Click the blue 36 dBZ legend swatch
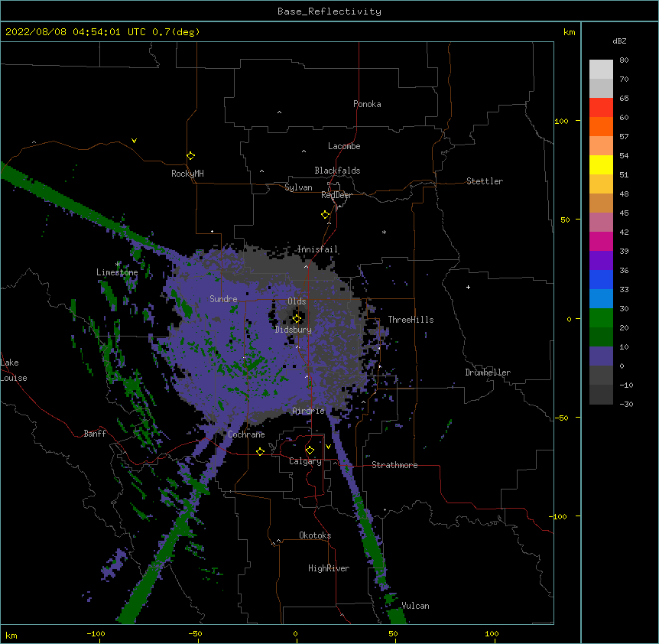The height and width of the screenshot is (644, 659). [601, 279]
